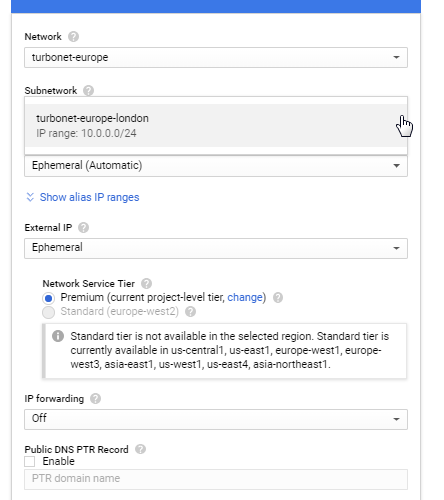Open the Subnetwork help question mark
Image resolution: width=444 pixels, height=500 pixels.
pyautogui.click(x=88, y=91)
